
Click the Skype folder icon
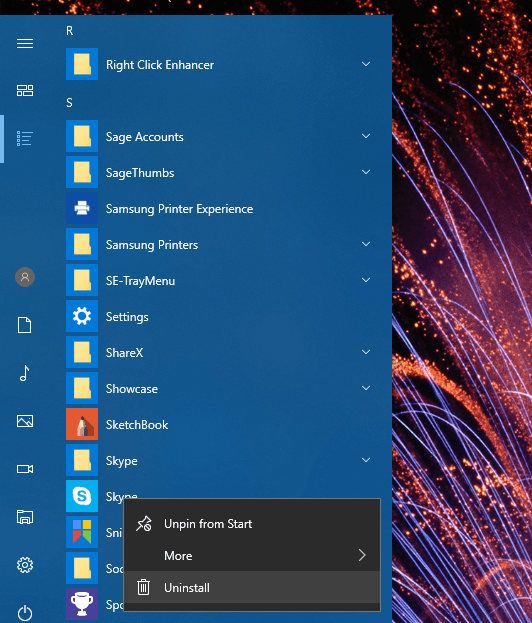82,460
